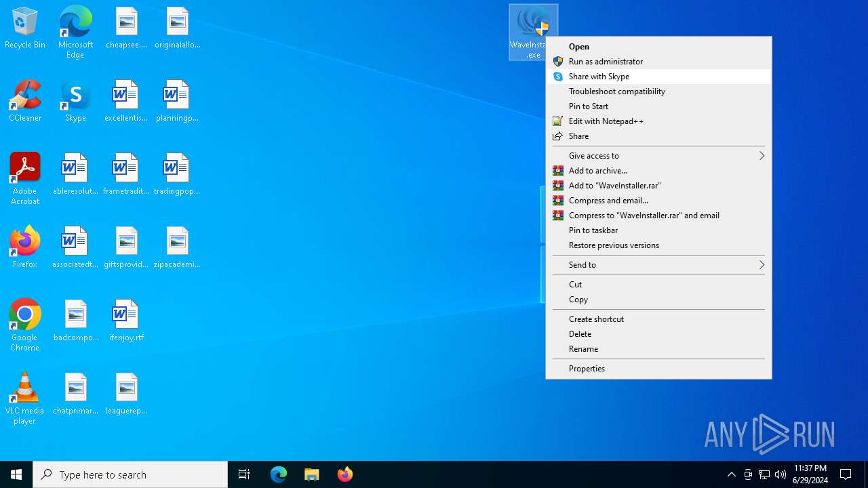The width and height of the screenshot is (868, 488).
Task: Choose Add to "WaveInstaller.rar"
Action: (658, 186)
